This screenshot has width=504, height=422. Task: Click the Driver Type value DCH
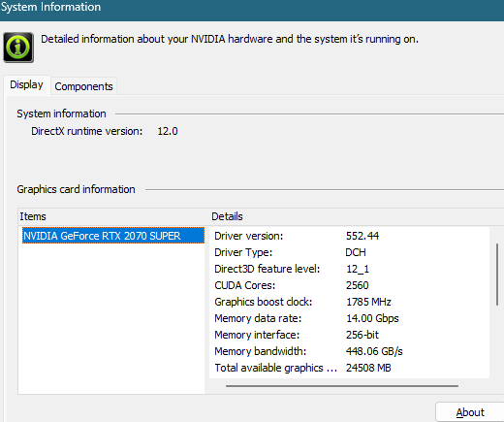click(356, 252)
